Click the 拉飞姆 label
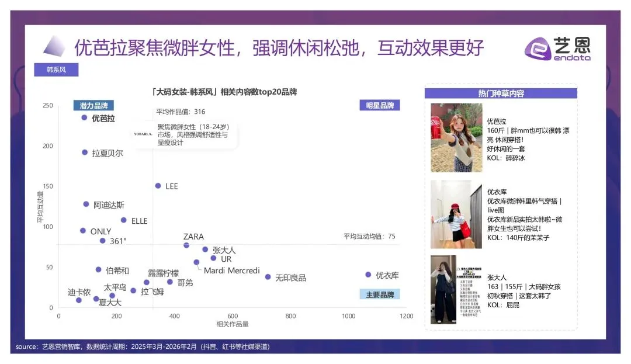631x364 pixels. [152, 292]
